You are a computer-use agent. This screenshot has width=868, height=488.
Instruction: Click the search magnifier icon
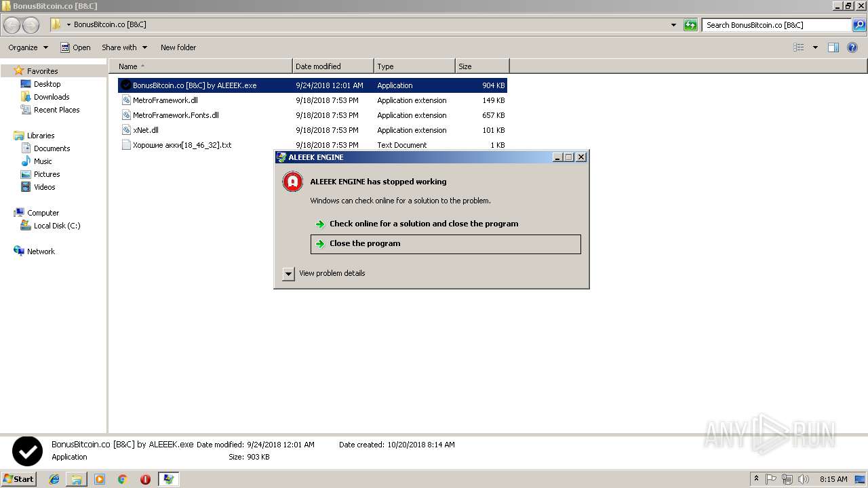click(859, 25)
